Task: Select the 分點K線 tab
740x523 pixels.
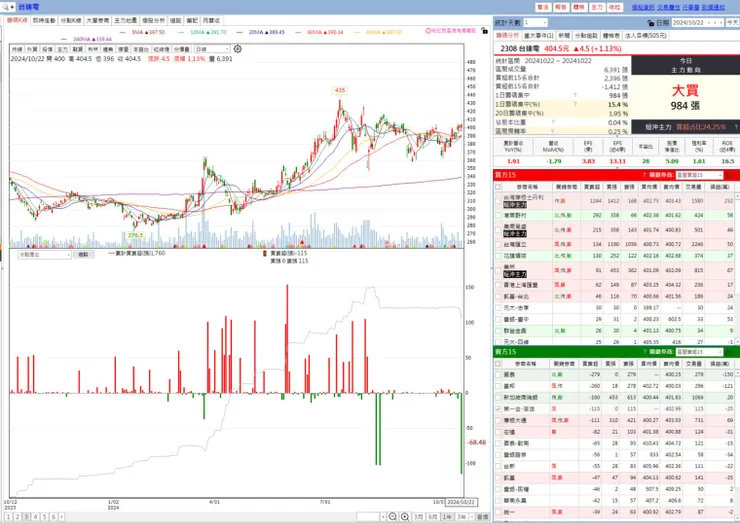Action: click(x=71, y=20)
